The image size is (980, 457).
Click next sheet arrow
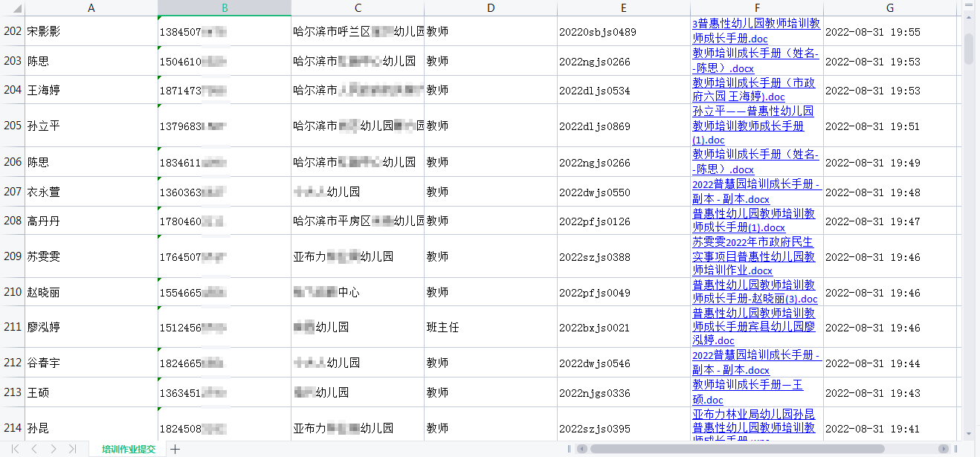pos(54,449)
